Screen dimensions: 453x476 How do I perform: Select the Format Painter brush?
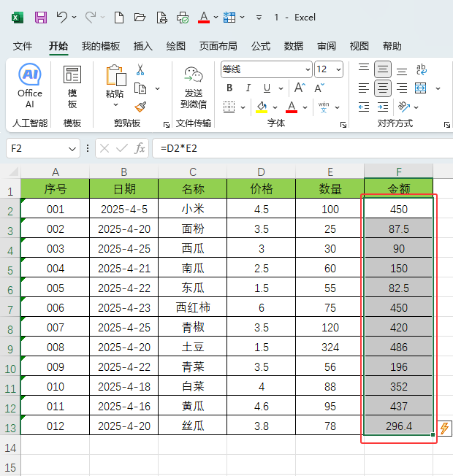tap(140, 107)
